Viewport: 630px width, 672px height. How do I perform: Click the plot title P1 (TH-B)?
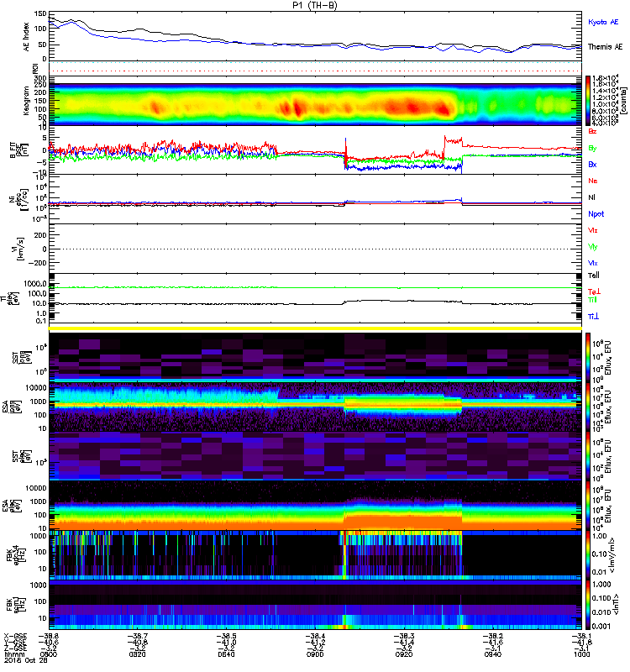coord(314,5)
